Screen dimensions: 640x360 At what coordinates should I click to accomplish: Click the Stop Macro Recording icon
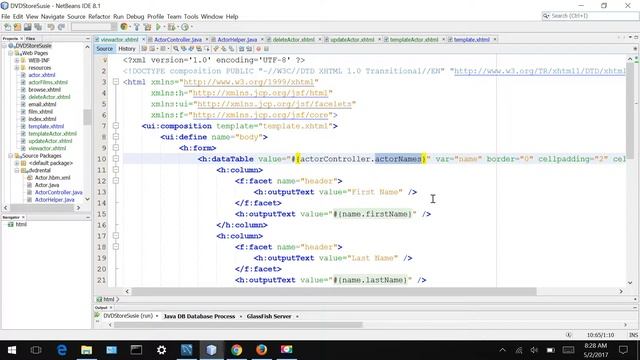coord(266,49)
